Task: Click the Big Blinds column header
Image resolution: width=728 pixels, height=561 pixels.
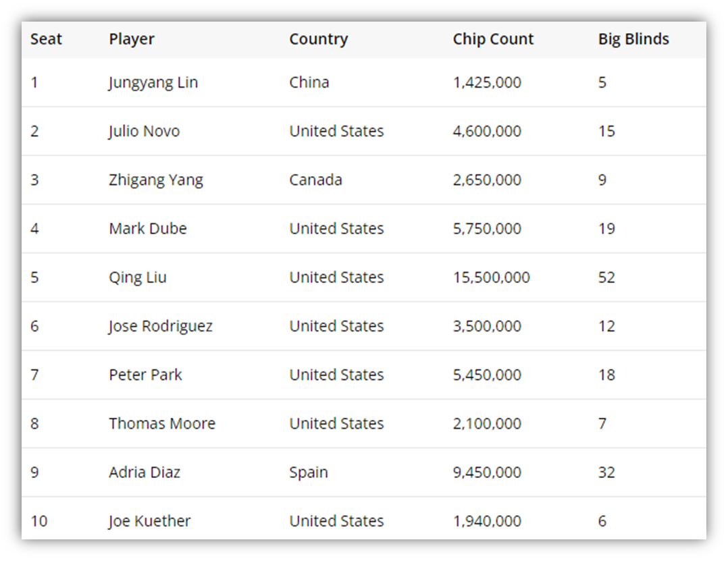Action: [633, 39]
